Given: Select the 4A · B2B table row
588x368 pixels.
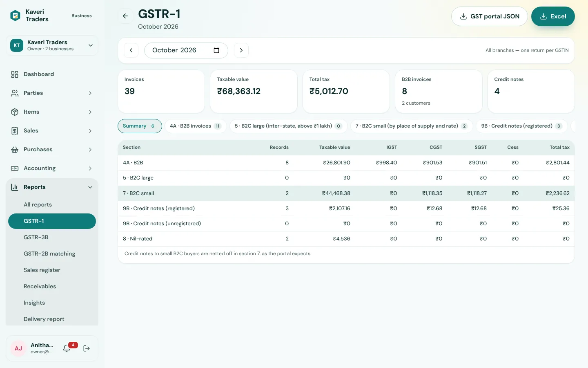Looking at the screenshot, I should (x=346, y=163).
